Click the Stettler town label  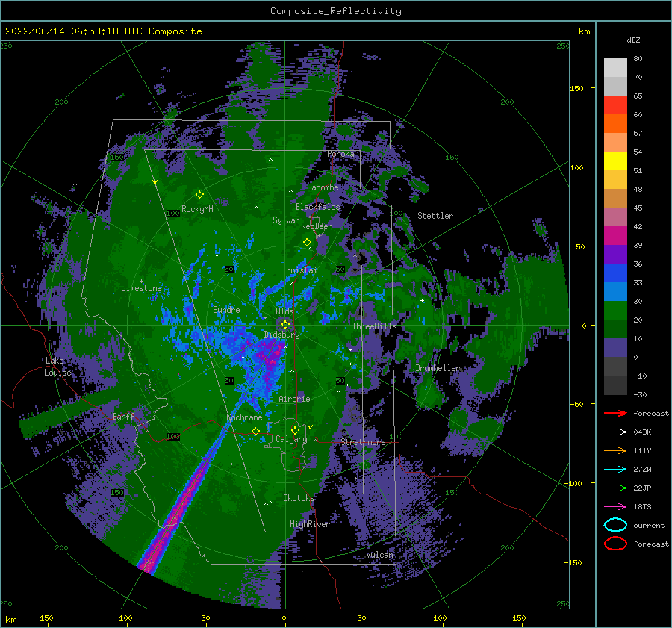tap(435, 216)
